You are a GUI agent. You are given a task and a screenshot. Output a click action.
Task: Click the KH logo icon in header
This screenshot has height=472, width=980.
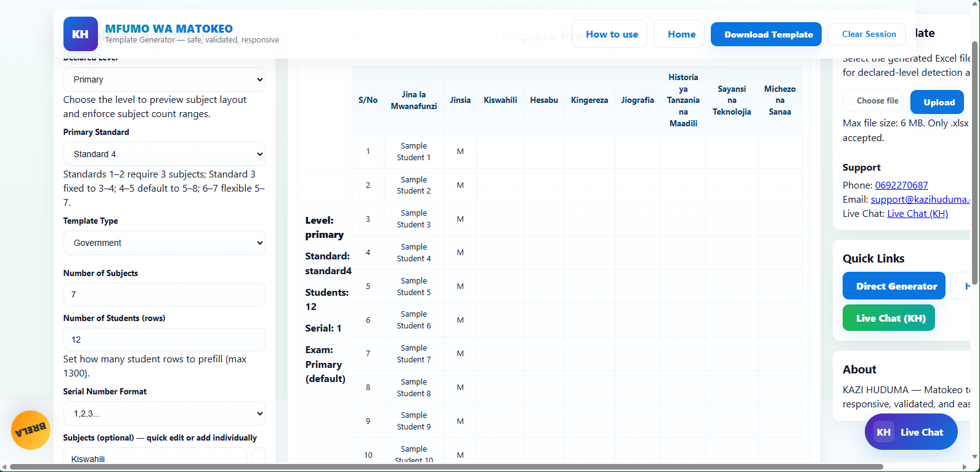coord(80,34)
